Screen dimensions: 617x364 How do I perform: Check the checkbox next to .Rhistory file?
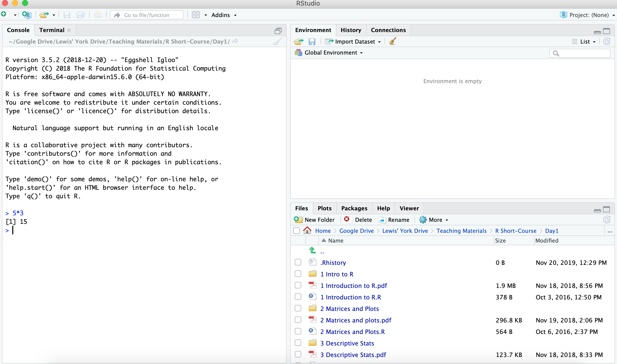pyautogui.click(x=298, y=263)
